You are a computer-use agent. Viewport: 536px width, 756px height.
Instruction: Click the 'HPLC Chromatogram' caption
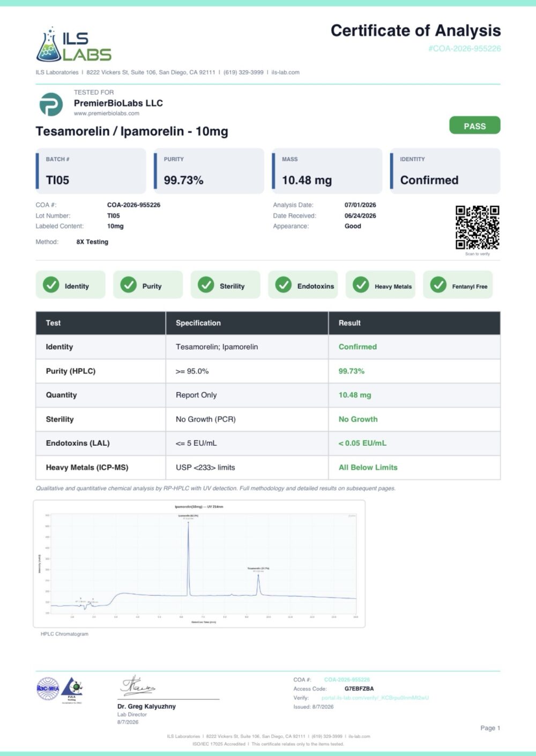(64, 634)
